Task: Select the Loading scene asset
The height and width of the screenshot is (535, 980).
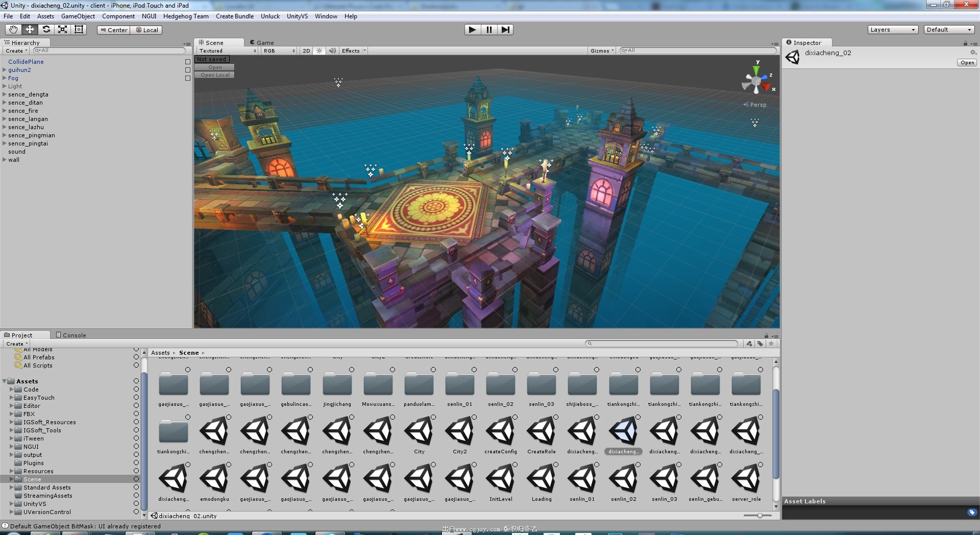Action: tap(542, 482)
